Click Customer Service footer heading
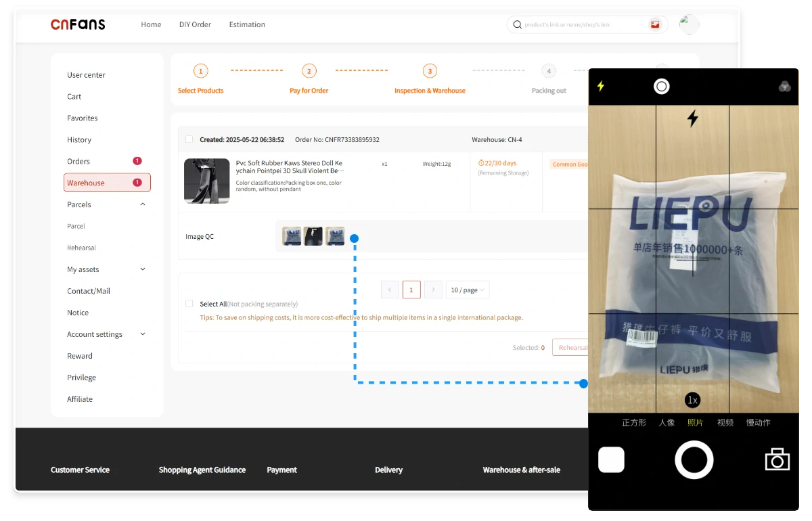 [x=80, y=470]
